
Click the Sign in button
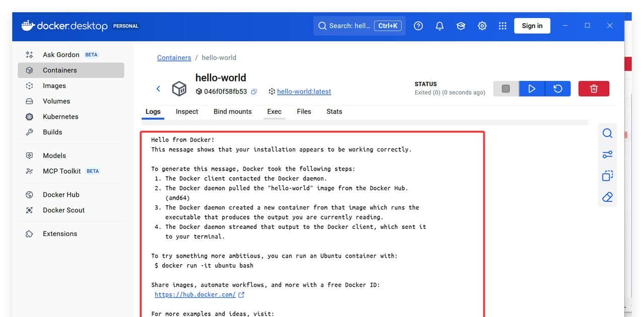[x=532, y=26]
